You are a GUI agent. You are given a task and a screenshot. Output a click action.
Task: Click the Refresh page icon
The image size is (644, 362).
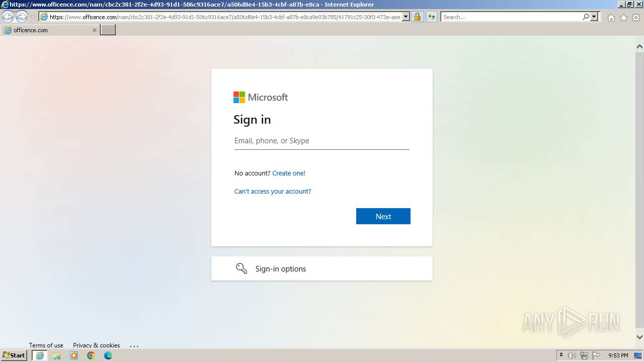click(431, 17)
